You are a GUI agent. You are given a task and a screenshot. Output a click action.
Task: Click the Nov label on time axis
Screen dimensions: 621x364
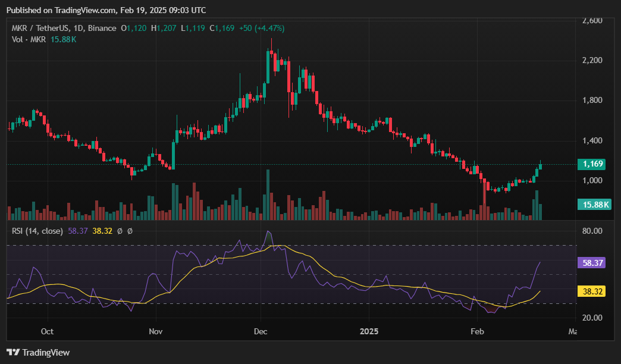coord(156,331)
